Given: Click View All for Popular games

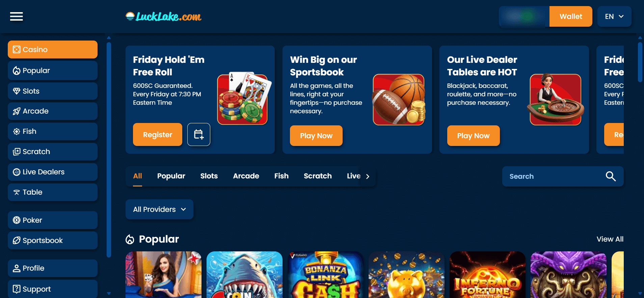Looking at the screenshot, I should pyautogui.click(x=610, y=239).
